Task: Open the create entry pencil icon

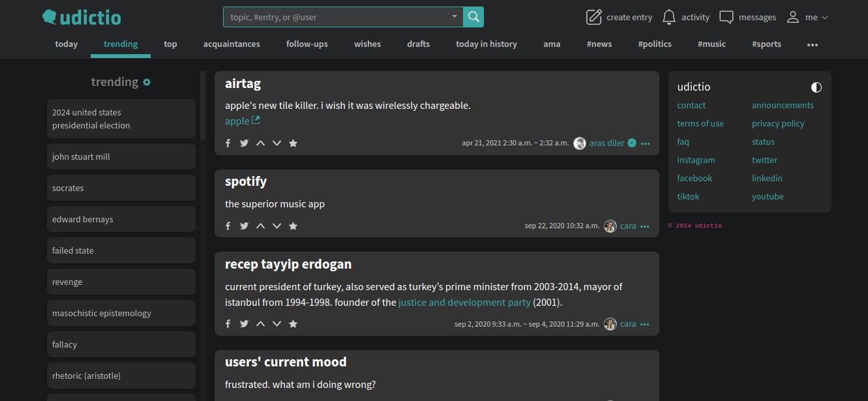Action: [x=593, y=17]
